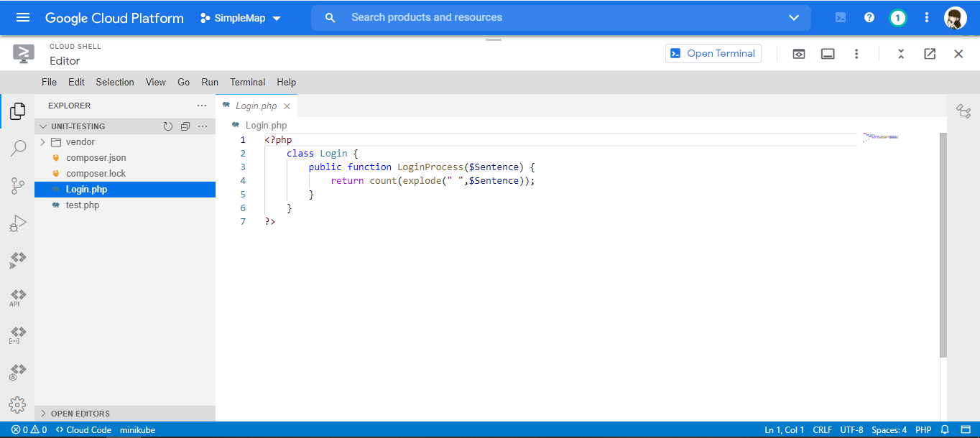Open the Selection menu
980x438 pixels.
(115, 82)
